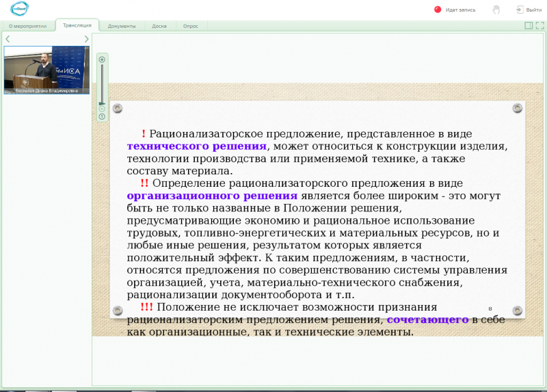547x392 pixels.
Task: Raise hand using the hand icon
Action: [x=496, y=10]
